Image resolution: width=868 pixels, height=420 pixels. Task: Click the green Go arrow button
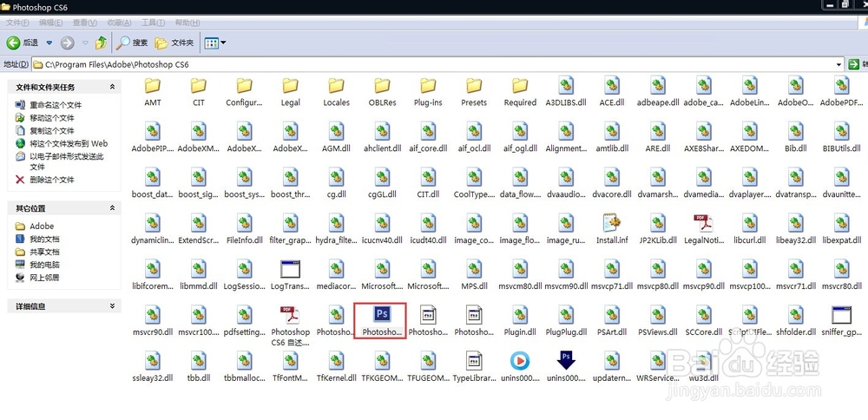(x=854, y=65)
